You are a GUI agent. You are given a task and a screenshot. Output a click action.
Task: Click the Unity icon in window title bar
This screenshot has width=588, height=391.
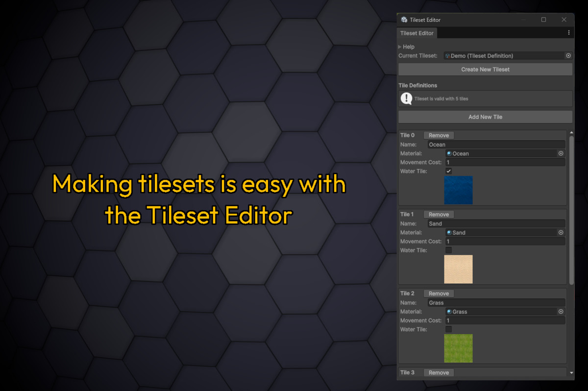404,20
